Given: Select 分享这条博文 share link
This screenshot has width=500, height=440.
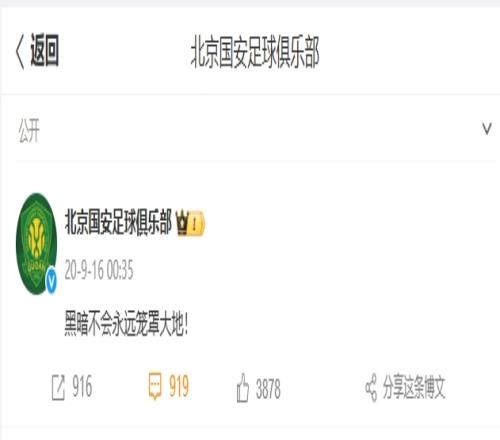Looking at the screenshot, I should point(414,387).
